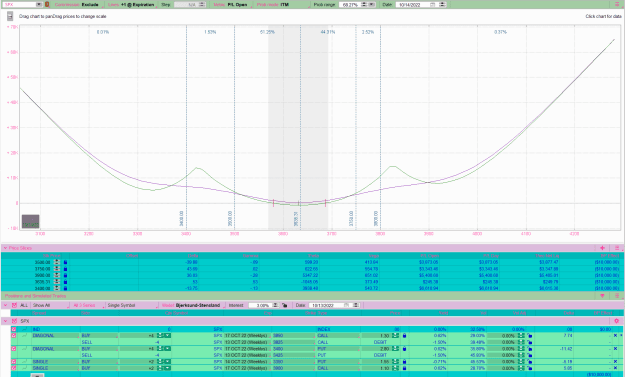Viewport: 625px width, 377px height.
Task: Open the Metric P/L Open dropdown
Action: click(x=232, y=5)
